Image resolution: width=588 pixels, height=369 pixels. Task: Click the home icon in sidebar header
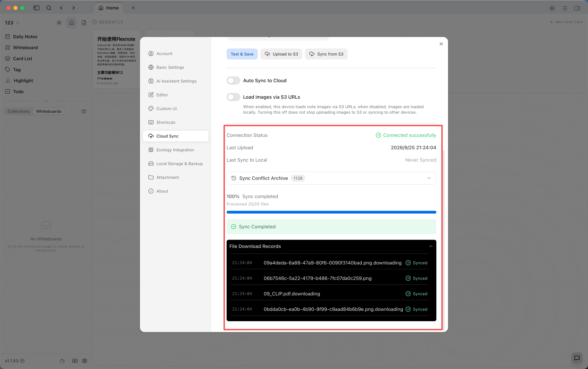pos(72,23)
